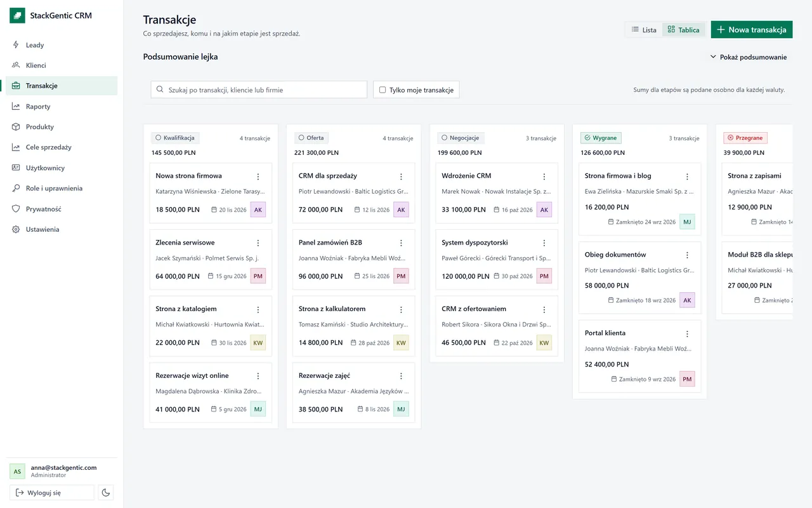
Task: Click MJ owner badge on Rezerwacje zajęć
Action: [x=401, y=410]
